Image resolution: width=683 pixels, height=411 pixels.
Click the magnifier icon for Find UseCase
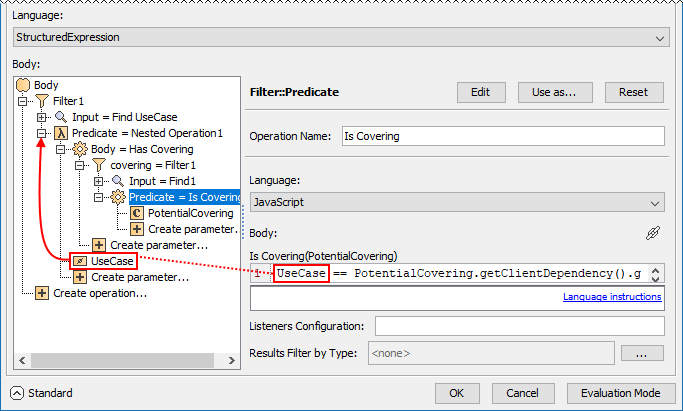tap(61, 117)
